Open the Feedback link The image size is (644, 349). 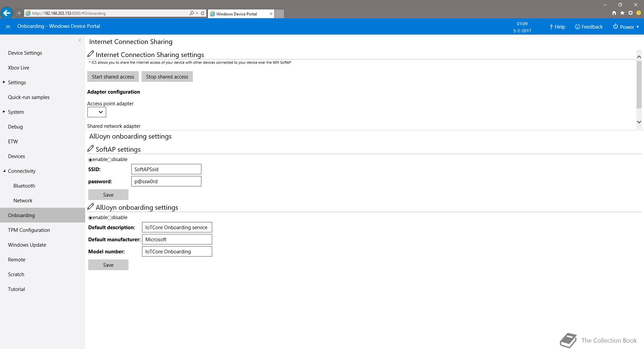(x=589, y=27)
